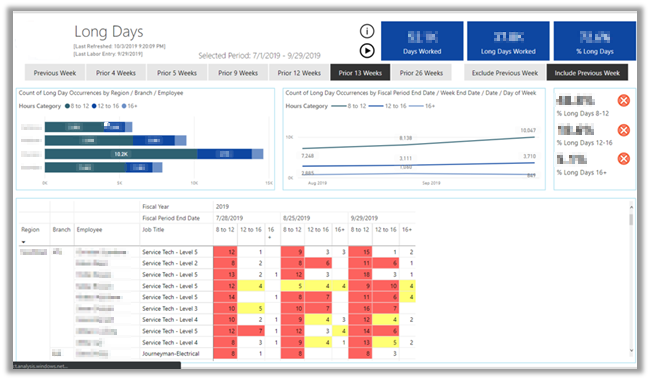Click the Service Tech - Level 2 row
The width and height of the screenshot is (650, 380).
tap(170, 263)
